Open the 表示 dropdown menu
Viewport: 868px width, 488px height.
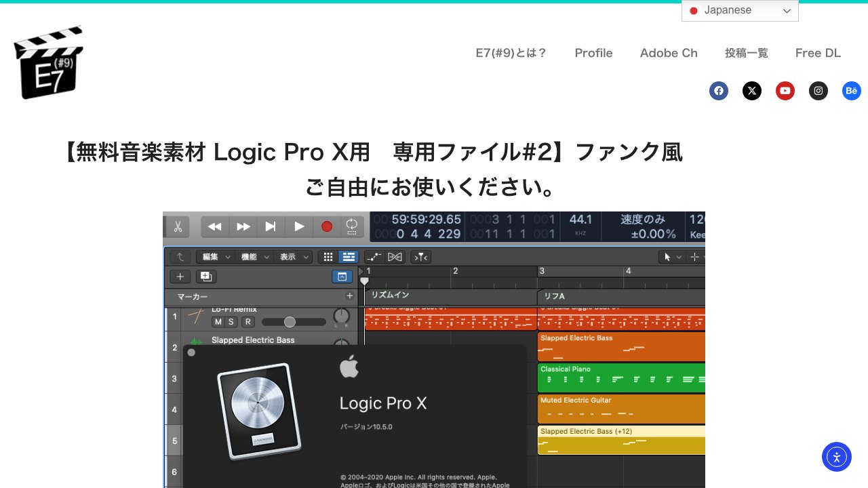294,257
